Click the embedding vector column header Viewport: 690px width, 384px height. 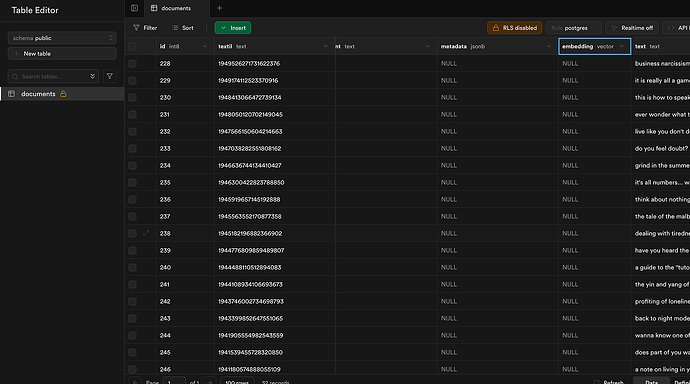[594, 46]
